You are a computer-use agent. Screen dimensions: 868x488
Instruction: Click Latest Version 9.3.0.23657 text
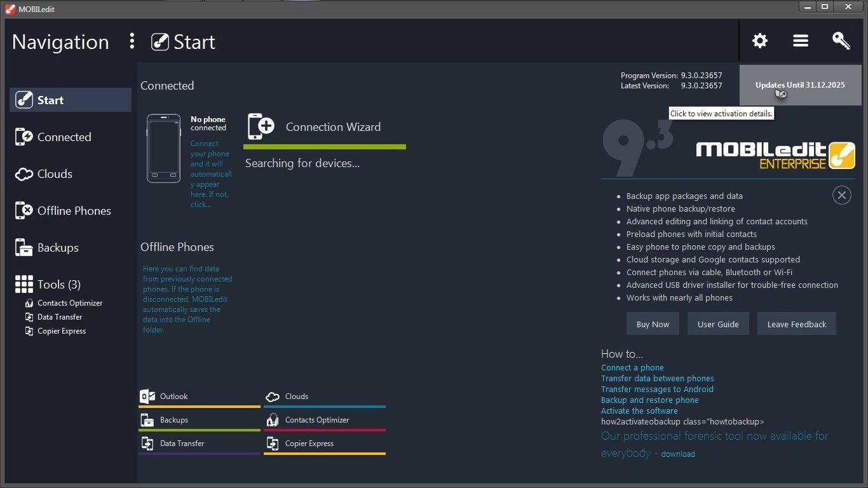[672, 86]
